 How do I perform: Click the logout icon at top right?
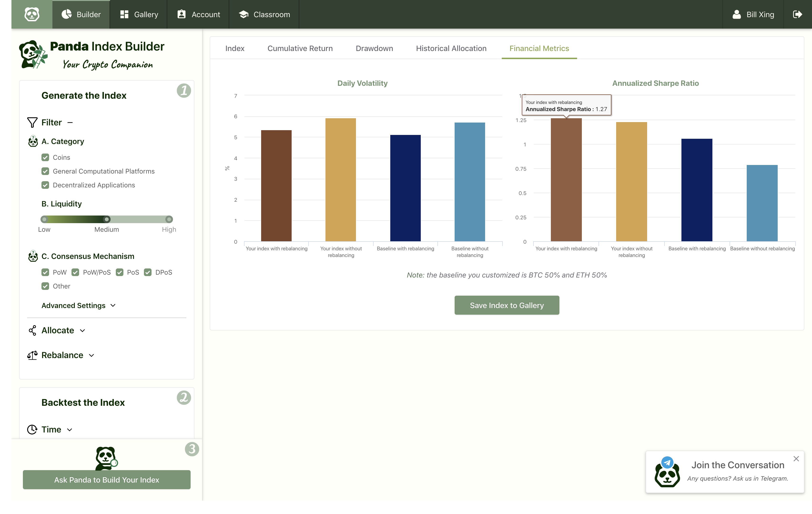tap(797, 14)
